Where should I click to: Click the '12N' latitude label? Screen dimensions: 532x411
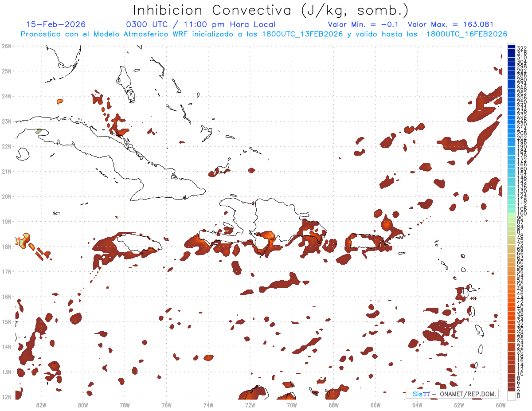6,397
